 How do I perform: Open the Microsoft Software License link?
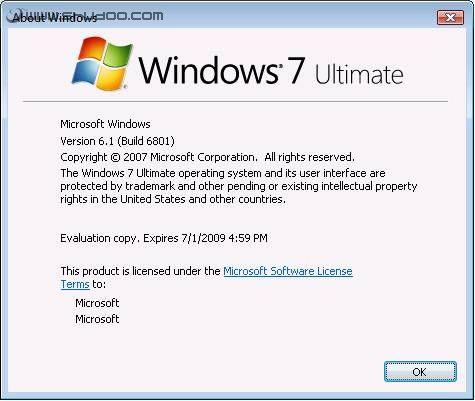click(x=288, y=271)
